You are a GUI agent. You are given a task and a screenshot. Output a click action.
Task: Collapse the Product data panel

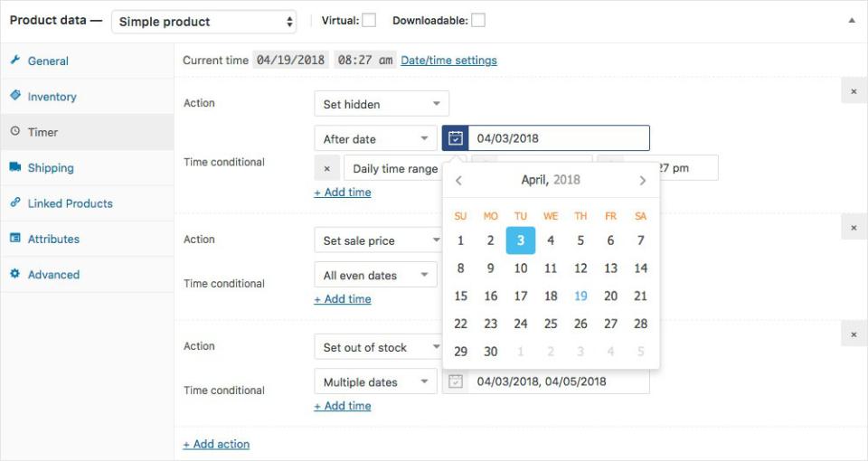coord(851,20)
